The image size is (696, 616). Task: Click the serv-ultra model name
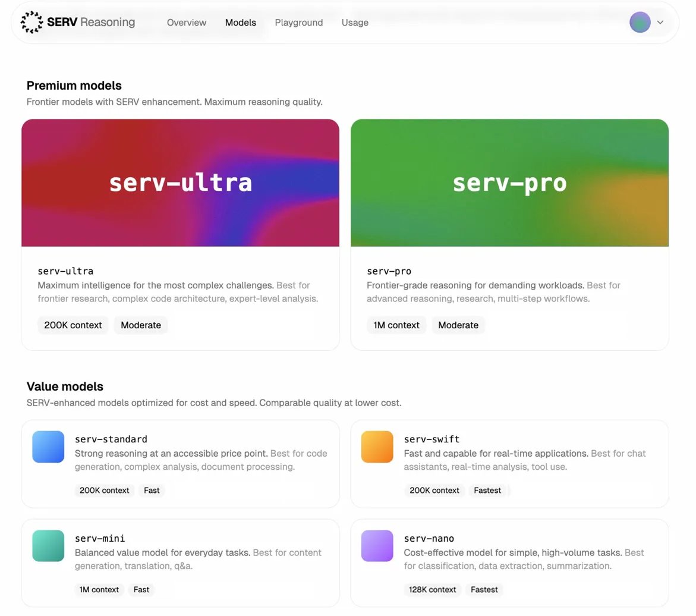[x=65, y=271]
